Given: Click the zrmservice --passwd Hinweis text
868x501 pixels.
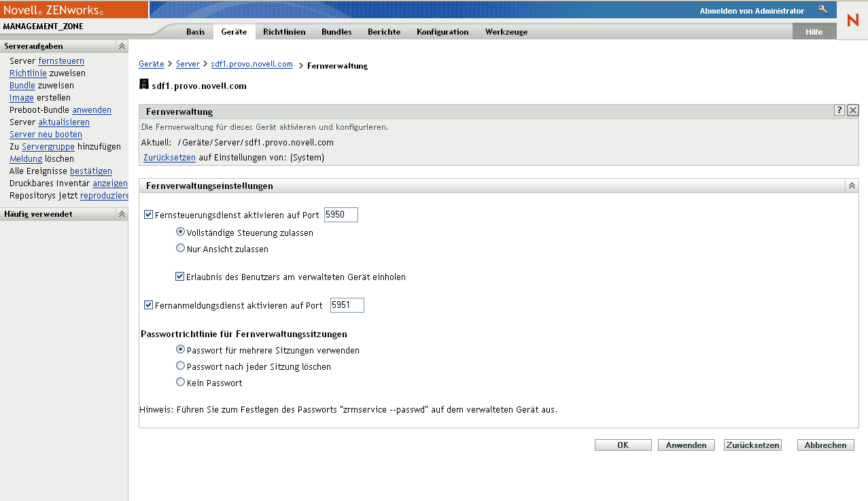Looking at the screenshot, I should click(349, 410).
